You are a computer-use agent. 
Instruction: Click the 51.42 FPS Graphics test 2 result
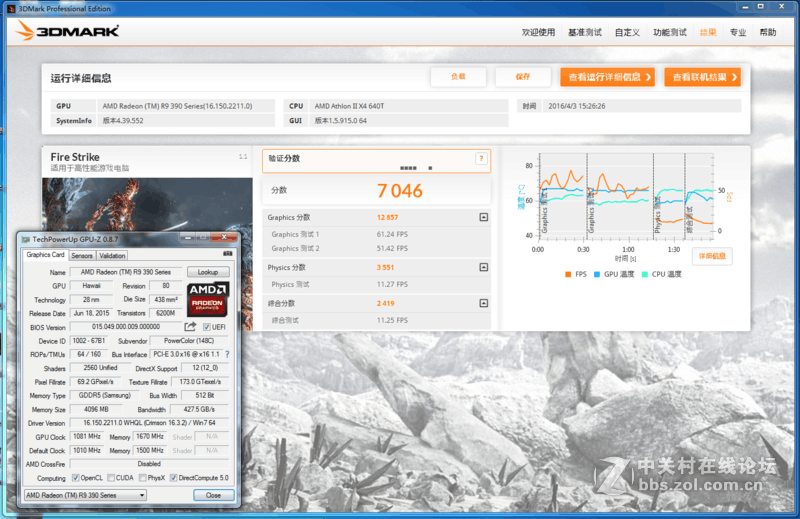coord(392,249)
